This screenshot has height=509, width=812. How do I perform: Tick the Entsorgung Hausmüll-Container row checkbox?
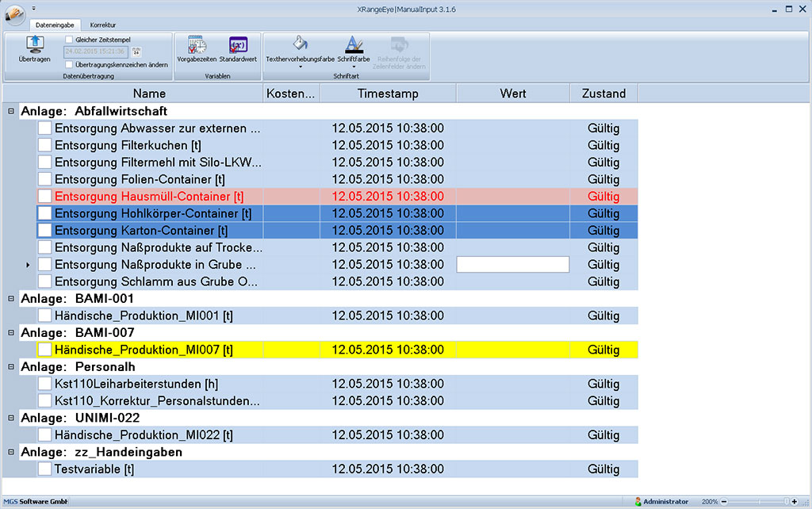[x=45, y=197]
